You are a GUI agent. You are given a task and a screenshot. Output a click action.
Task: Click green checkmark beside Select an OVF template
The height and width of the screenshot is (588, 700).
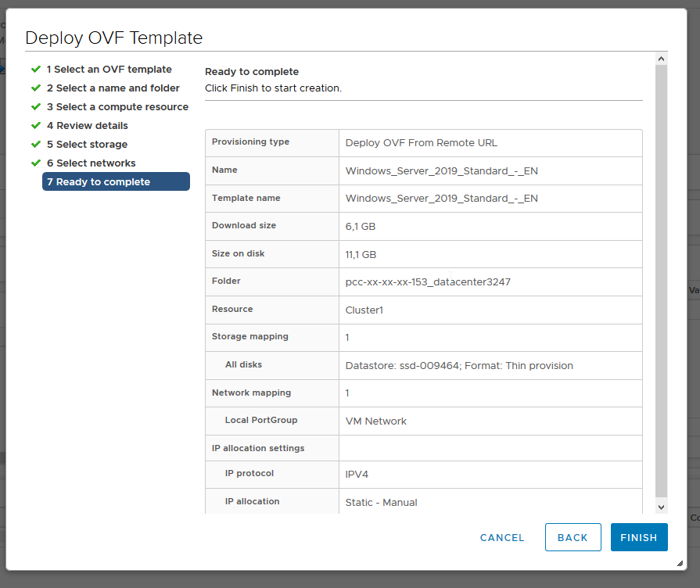point(36,70)
